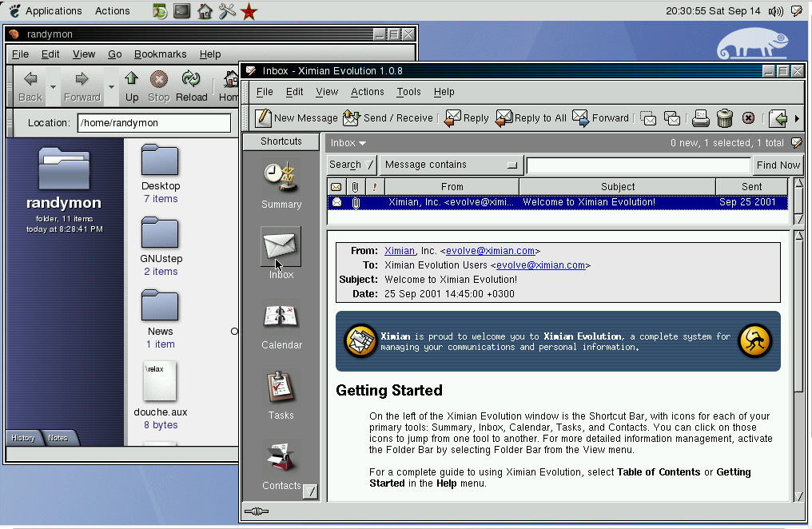Open the Go menu in the file manager
This screenshot has width=812, height=529.
114,54
